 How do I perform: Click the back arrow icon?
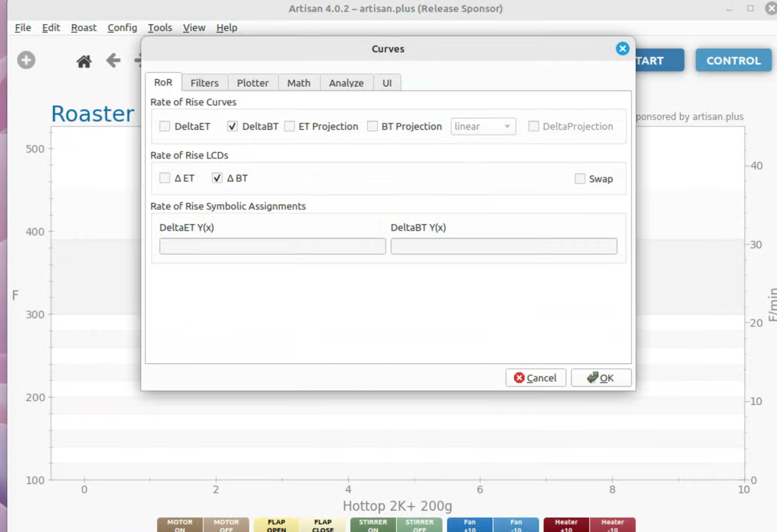tap(113, 61)
